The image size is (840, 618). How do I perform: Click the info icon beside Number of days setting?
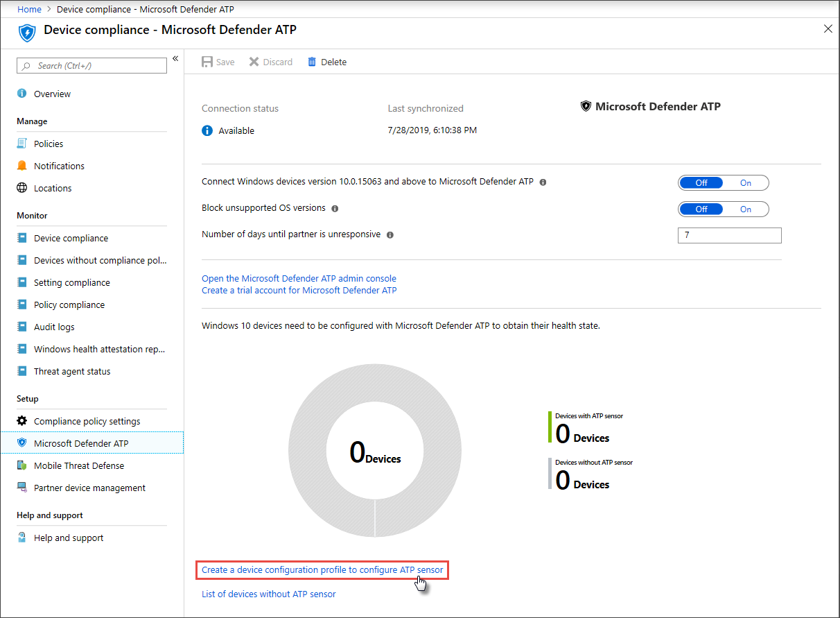pyautogui.click(x=390, y=235)
